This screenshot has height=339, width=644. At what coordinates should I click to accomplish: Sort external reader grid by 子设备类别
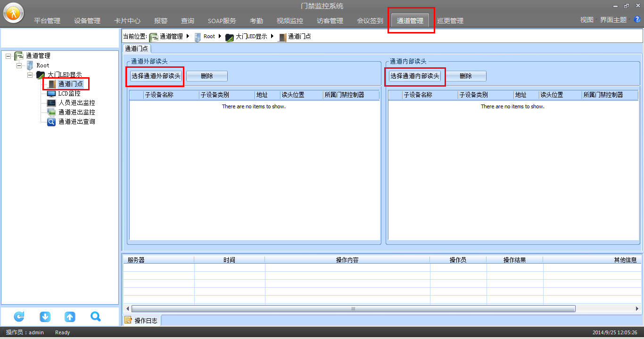(227, 95)
